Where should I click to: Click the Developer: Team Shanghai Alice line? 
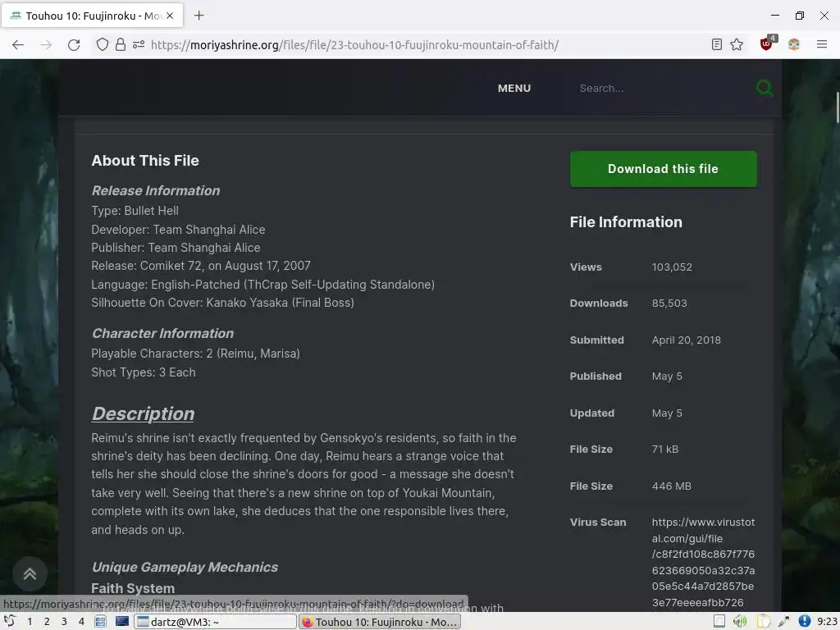coord(178,230)
